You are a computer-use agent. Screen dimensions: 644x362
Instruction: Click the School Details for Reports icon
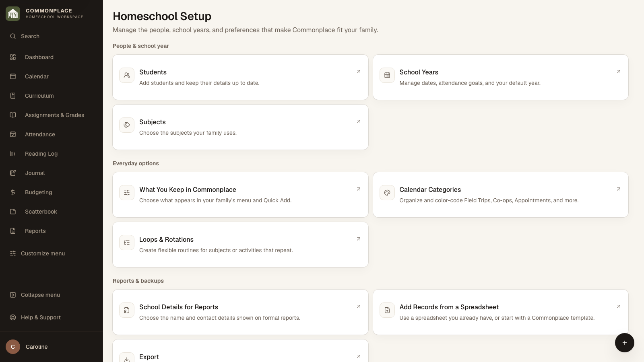[x=127, y=310]
